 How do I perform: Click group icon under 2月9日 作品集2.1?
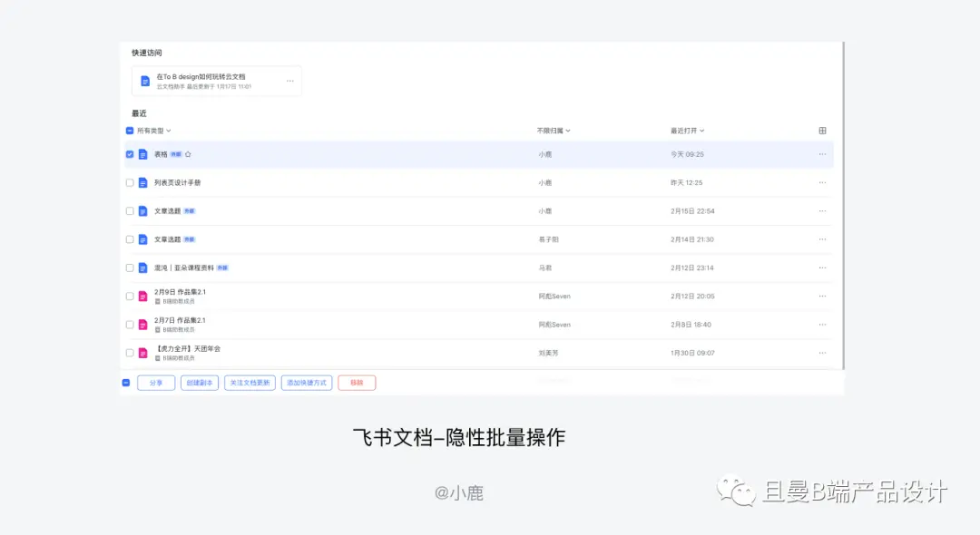tap(158, 302)
